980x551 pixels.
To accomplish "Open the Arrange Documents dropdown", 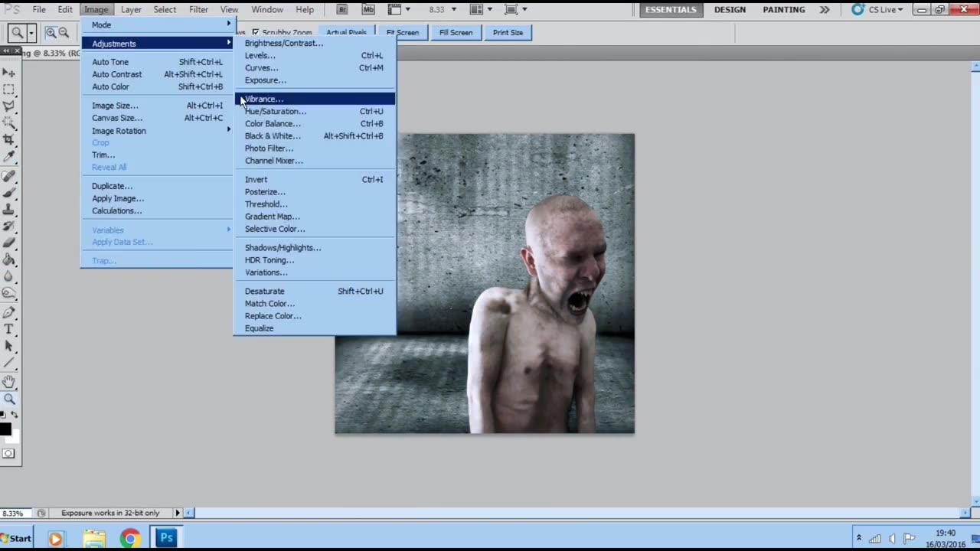I will pos(482,9).
